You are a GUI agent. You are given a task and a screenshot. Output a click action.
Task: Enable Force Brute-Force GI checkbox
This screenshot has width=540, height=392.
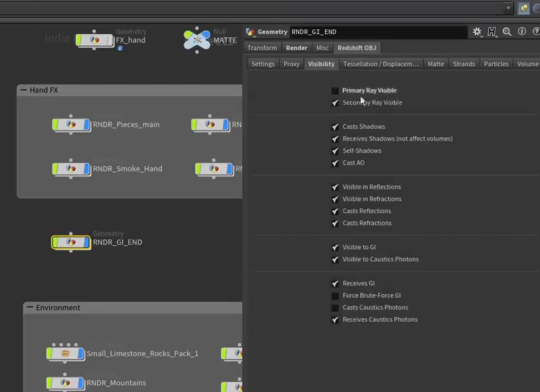(x=335, y=296)
